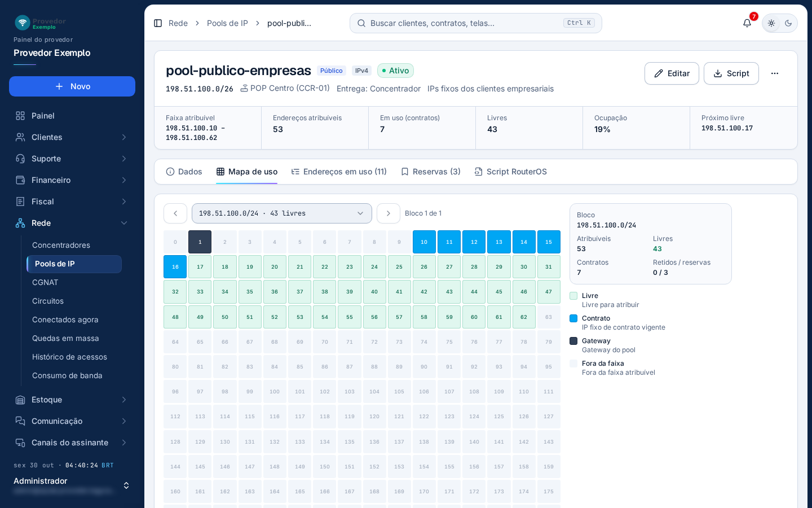Click the Provedor Exemplo wifi logo
The image size is (812, 508).
click(23, 23)
